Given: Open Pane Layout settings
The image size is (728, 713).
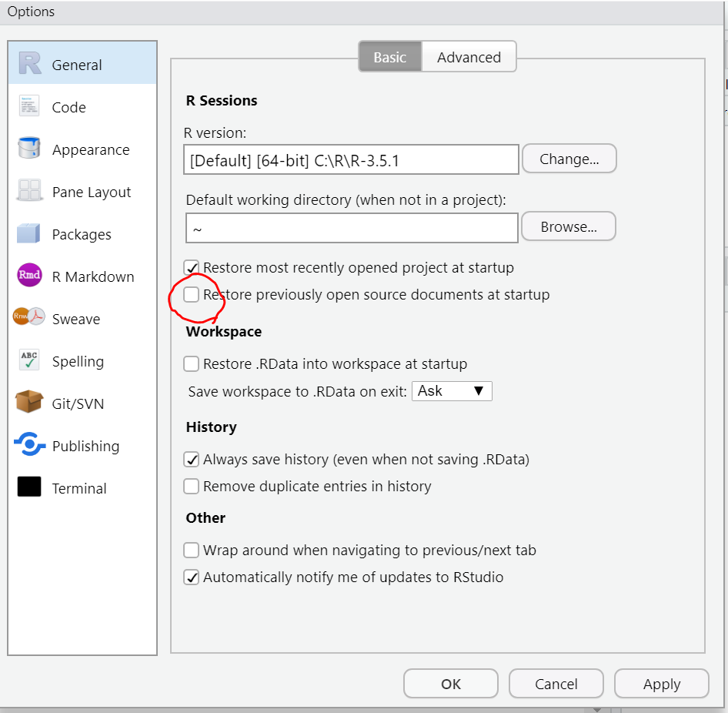Looking at the screenshot, I should click(x=82, y=191).
